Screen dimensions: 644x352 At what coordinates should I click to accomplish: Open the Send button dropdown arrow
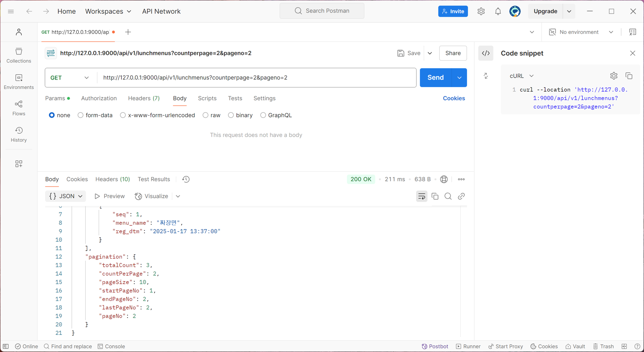459,78
